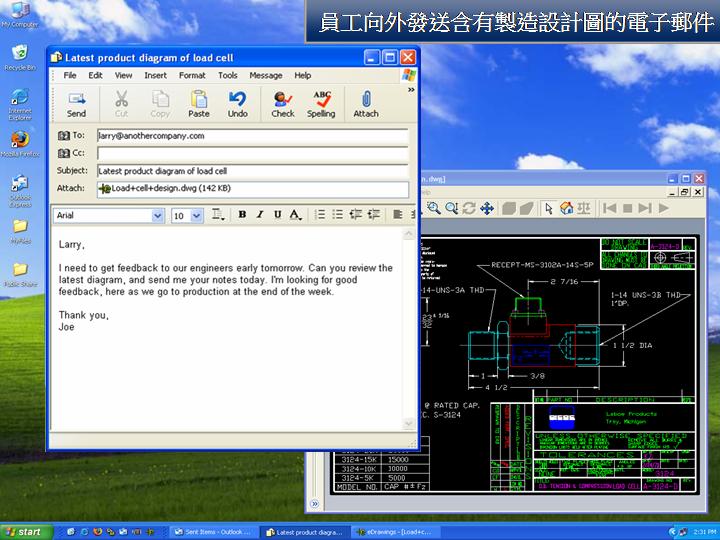
Task: Open the Edit menu
Action: tap(95, 75)
